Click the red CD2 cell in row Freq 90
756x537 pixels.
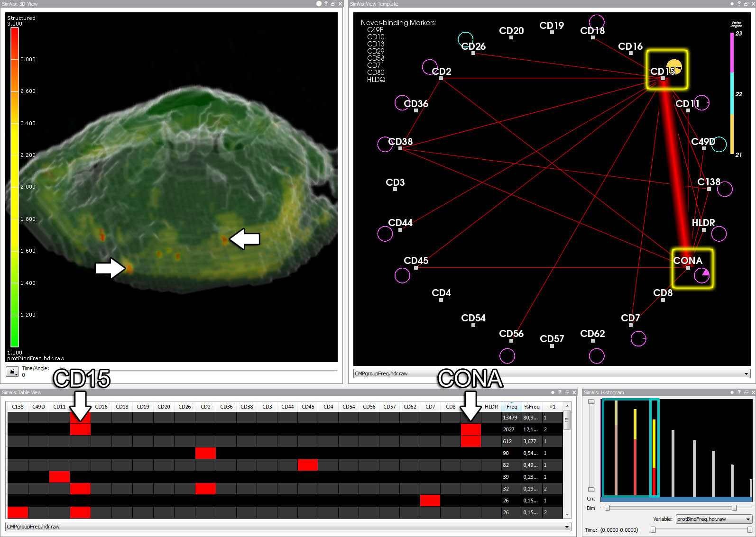pos(205,453)
